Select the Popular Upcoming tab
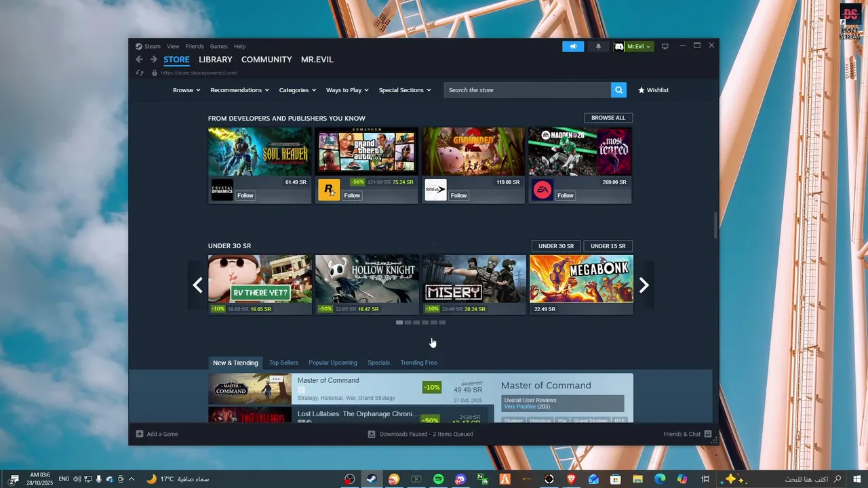Viewport: 868px width, 488px height. (332, 363)
